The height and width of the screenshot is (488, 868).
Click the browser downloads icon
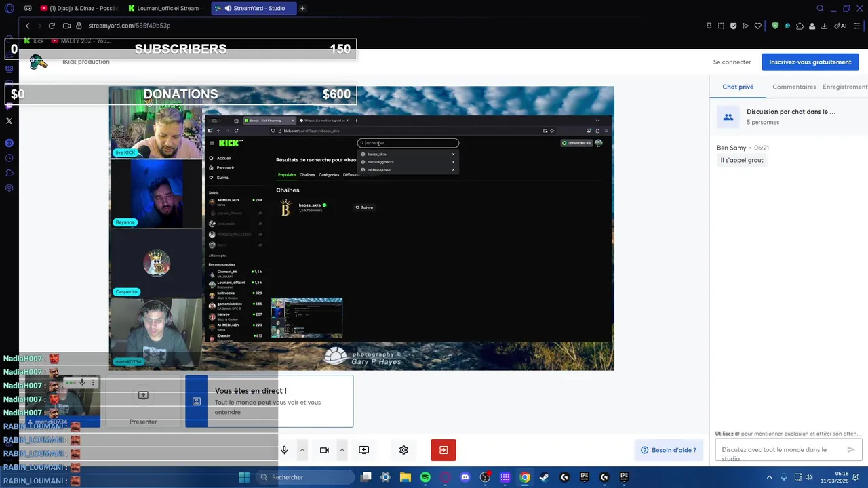point(825,26)
